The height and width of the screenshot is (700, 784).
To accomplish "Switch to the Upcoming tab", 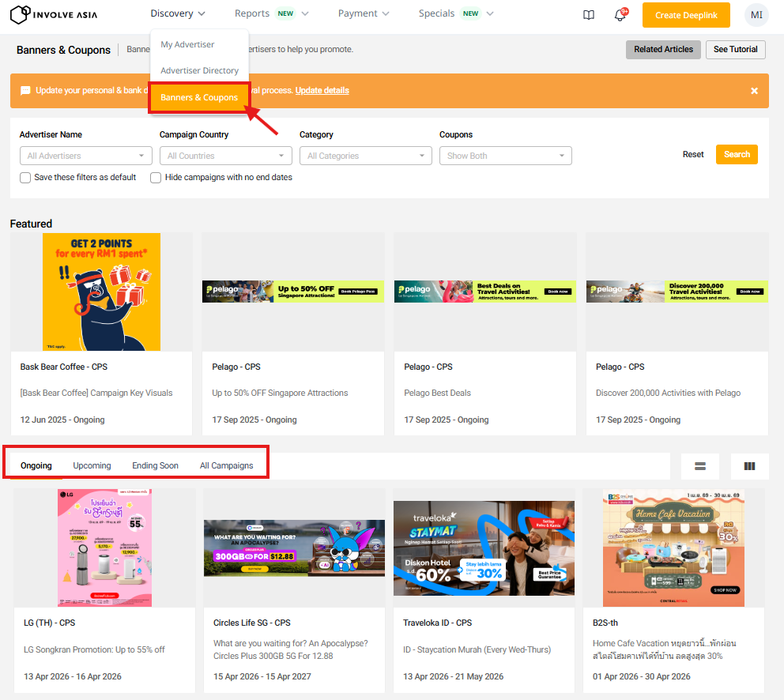I will coord(92,465).
